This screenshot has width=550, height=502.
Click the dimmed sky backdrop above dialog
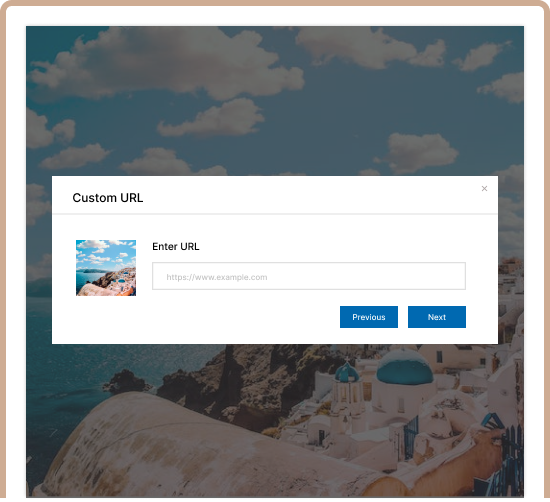pos(275,101)
